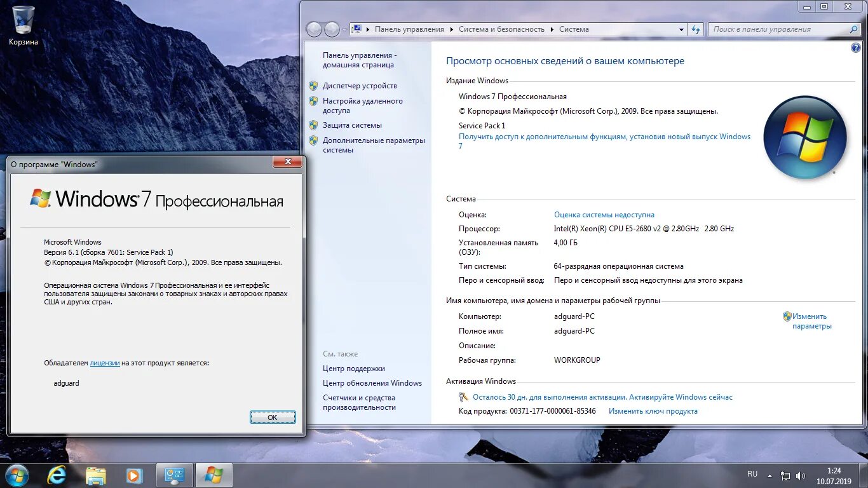Expand arrow after Панель управления breadcrumb
This screenshot has width=868, height=488.
[x=451, y=29]
